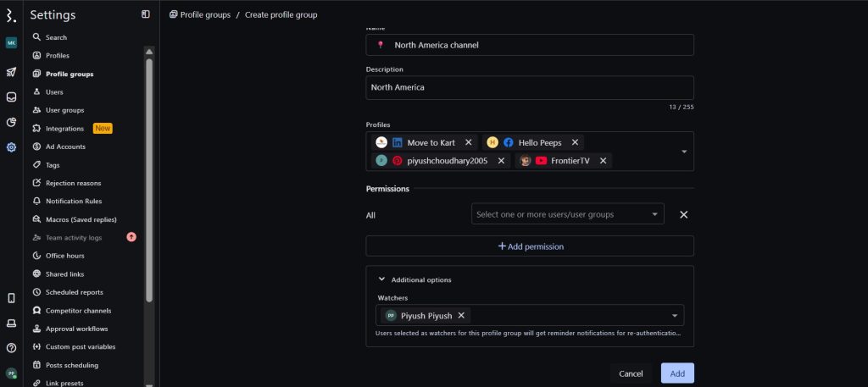
Task: Open the PP user avatar at bottom
Action: (x=11, y=373)
